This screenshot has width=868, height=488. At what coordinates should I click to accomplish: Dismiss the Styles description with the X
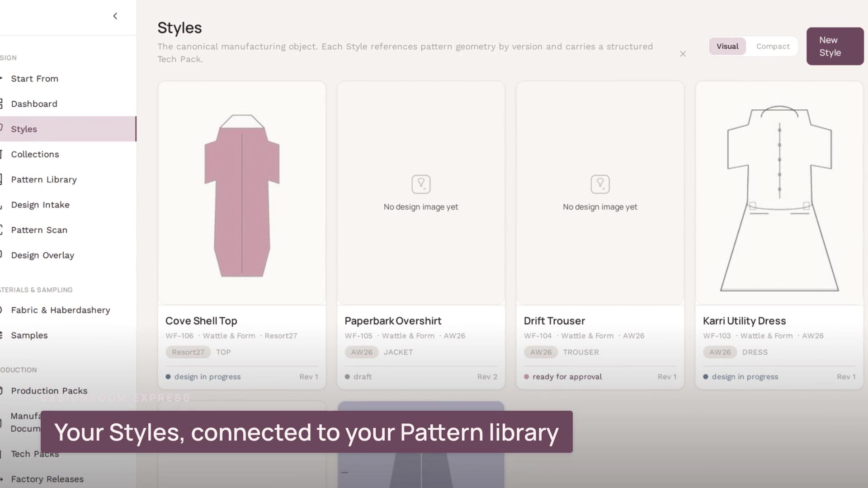pos(683,54)
